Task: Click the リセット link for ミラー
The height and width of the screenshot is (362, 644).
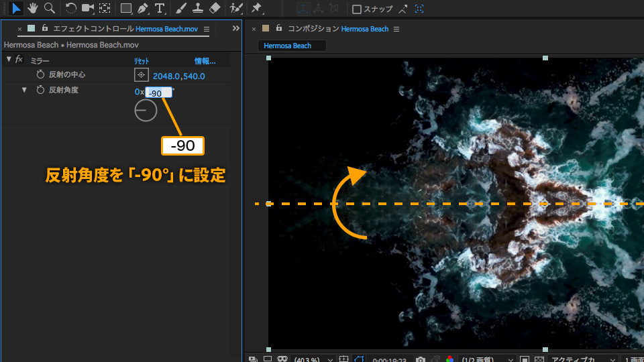Action: [x=142, y=61]
